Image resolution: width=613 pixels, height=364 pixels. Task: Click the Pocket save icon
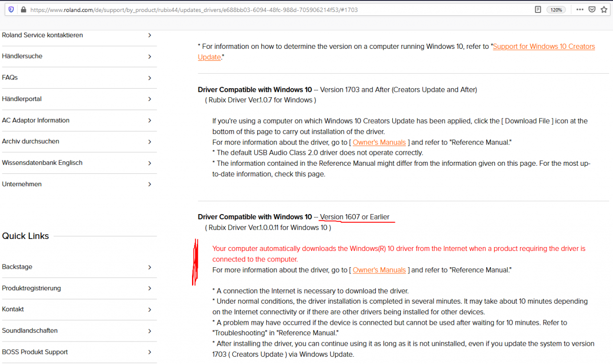(592, 10)
